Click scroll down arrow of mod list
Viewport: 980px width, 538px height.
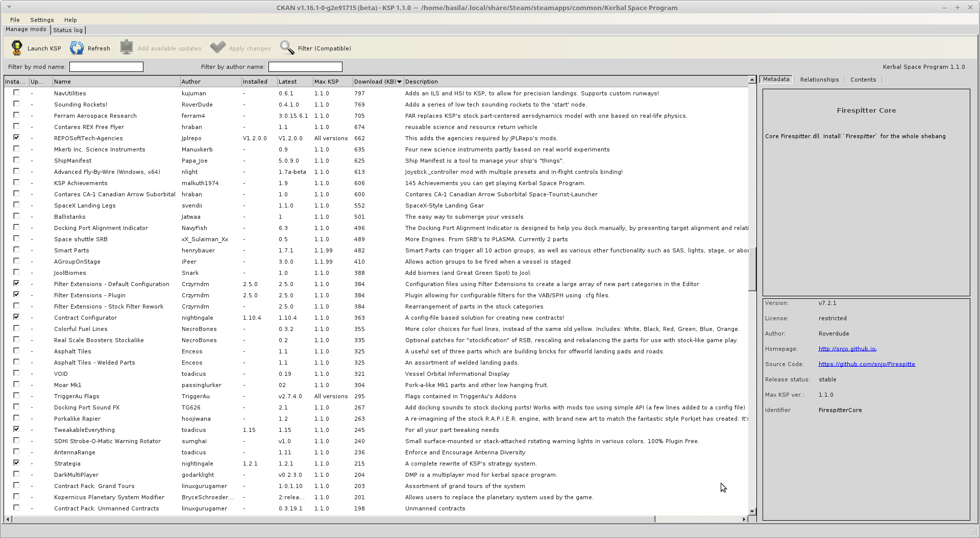tap(752, 511)
